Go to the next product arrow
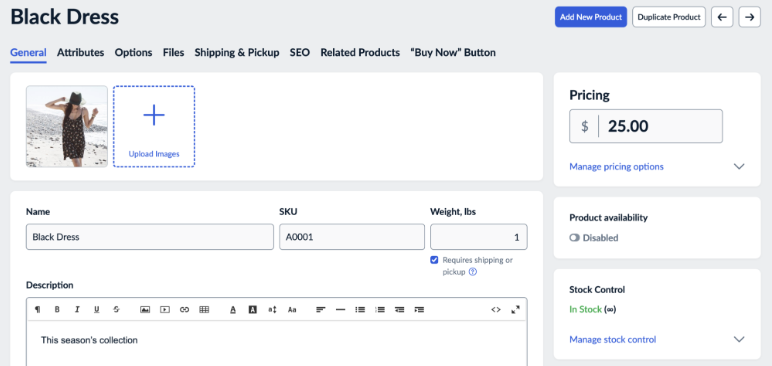 click(749, 17)
